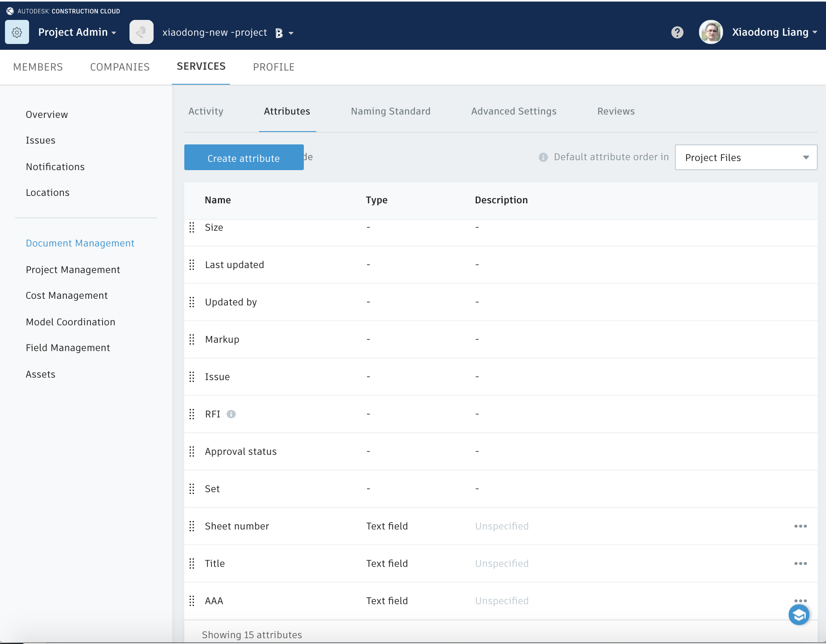Click drag handle of RFI row
This screenshot has width=826, height=644.
tap(192, 414)
